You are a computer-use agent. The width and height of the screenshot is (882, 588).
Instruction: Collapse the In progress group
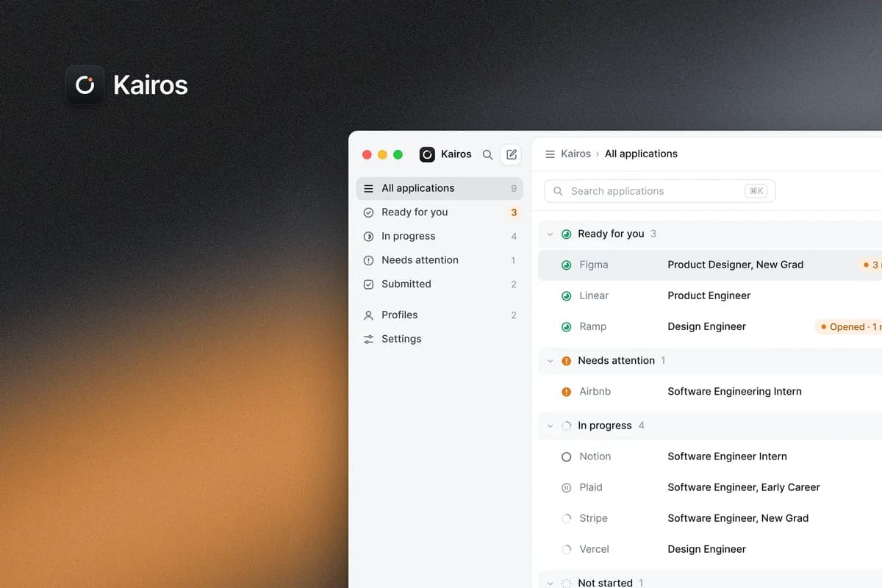(x=550, y=426)
